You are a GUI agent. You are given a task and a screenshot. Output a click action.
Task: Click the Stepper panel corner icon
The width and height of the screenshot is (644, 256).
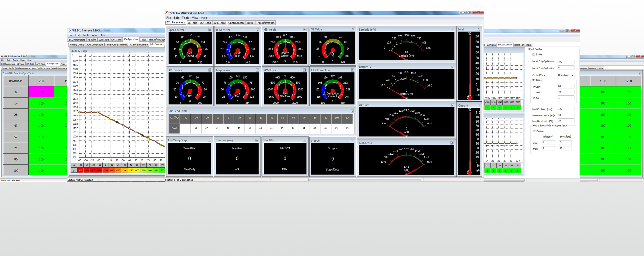(x=352, y=140)
